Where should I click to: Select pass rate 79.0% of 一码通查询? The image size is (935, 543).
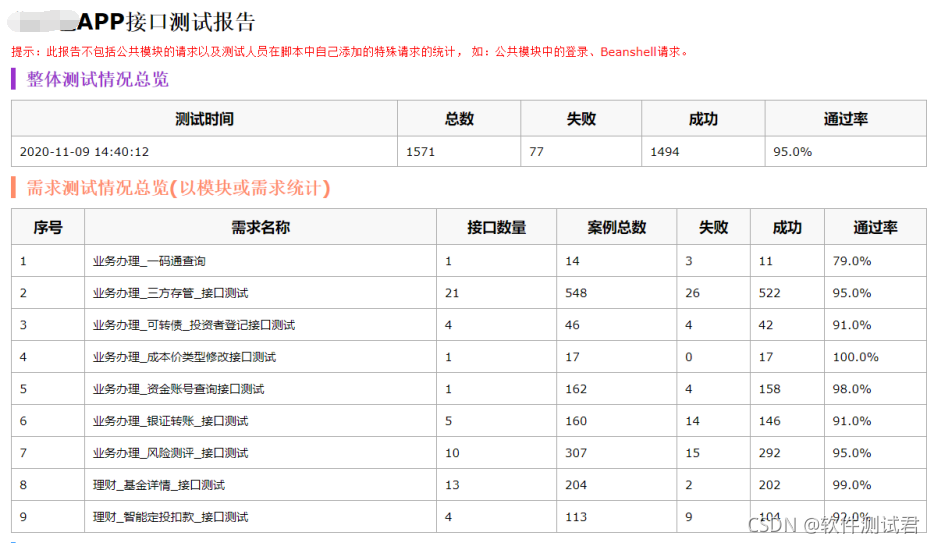click(x=852, y=260)
